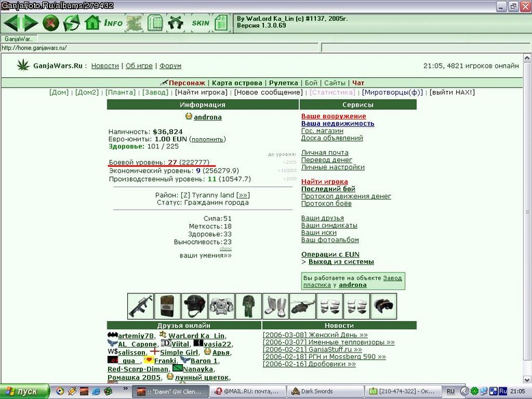Refresh the page with the green arrows icon
Viewport: 532px width, 399px height.
72,23
